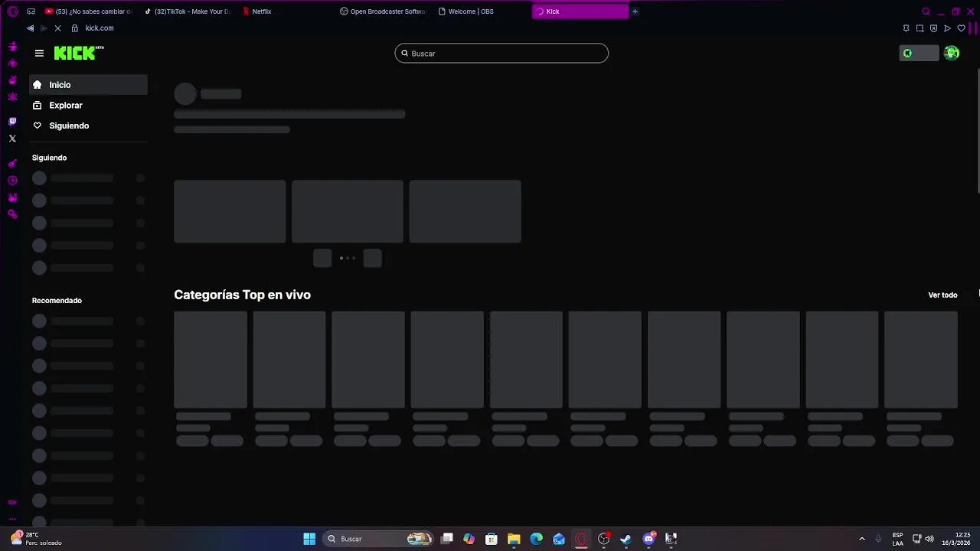Open clock and date 12:25 panel
Screen dimensions: 980x551
coord(955,539)
